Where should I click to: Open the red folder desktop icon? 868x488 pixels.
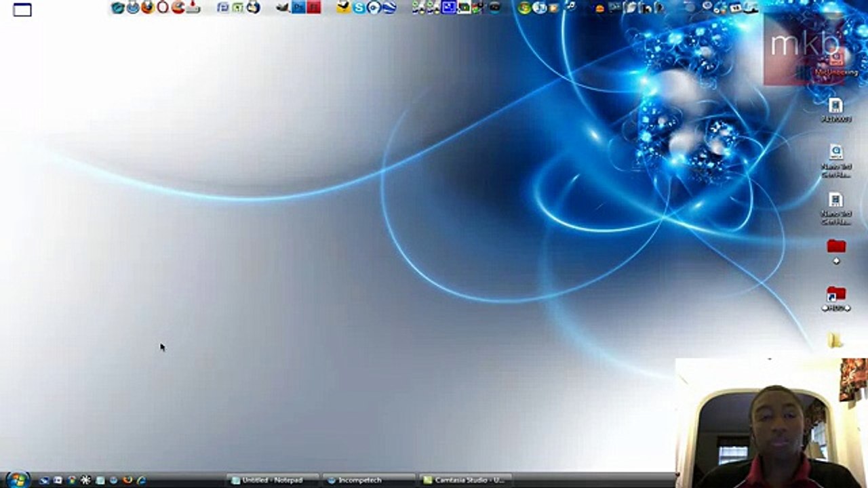tap(836, 246)
